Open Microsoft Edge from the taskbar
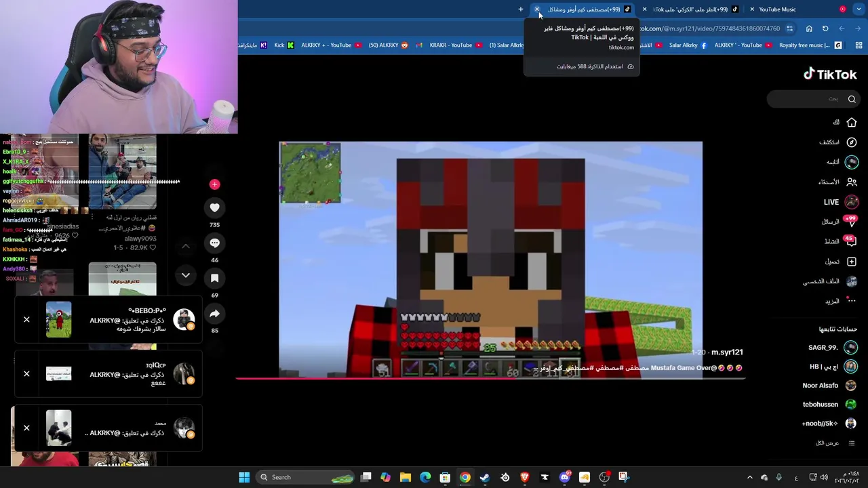 (425, 477)
